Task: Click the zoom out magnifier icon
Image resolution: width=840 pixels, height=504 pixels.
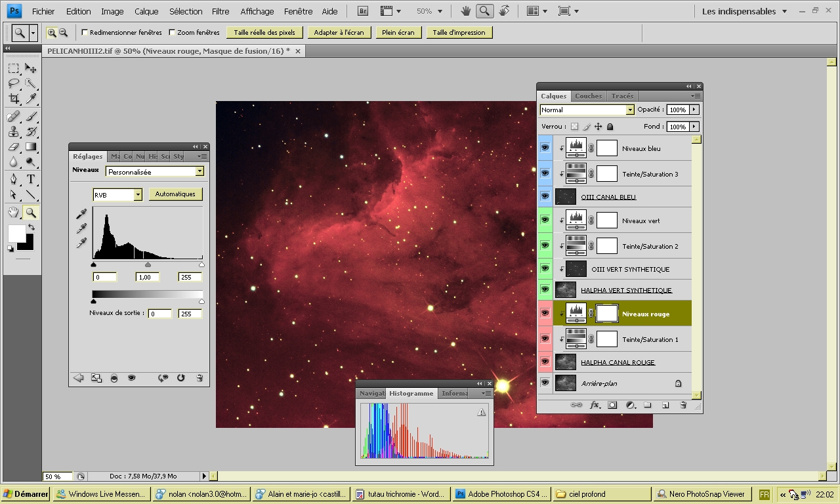Action: pos(64,32)
